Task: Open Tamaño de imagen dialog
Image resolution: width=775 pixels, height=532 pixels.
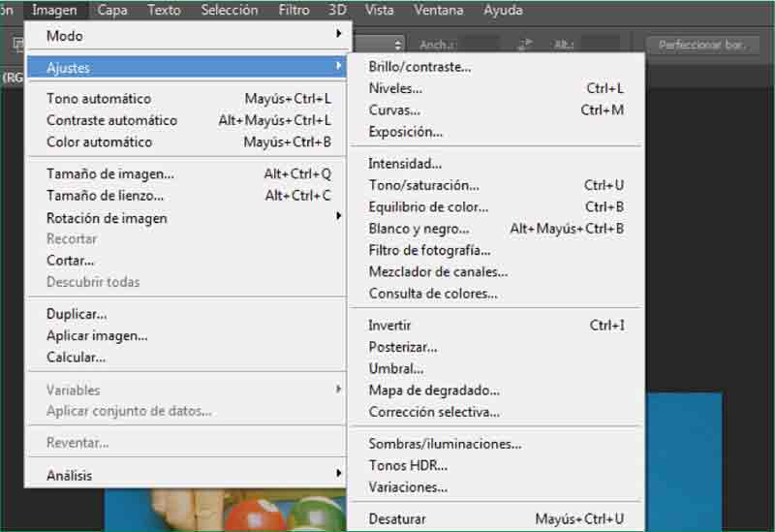Action: (x=110, y=174)
